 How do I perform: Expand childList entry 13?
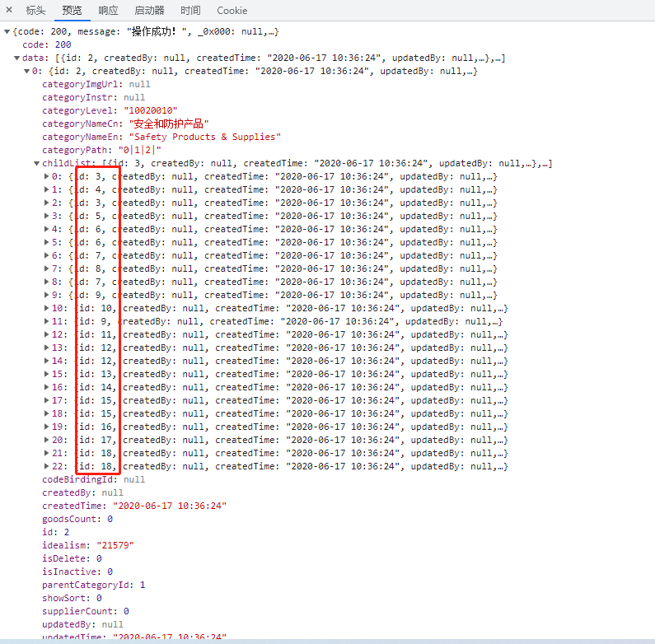tap(46, 348)
